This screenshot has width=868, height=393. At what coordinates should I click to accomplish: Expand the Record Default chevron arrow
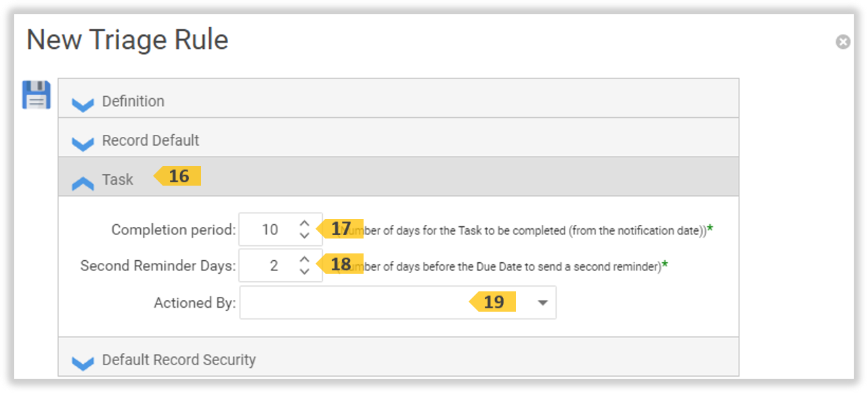point(83,144)
